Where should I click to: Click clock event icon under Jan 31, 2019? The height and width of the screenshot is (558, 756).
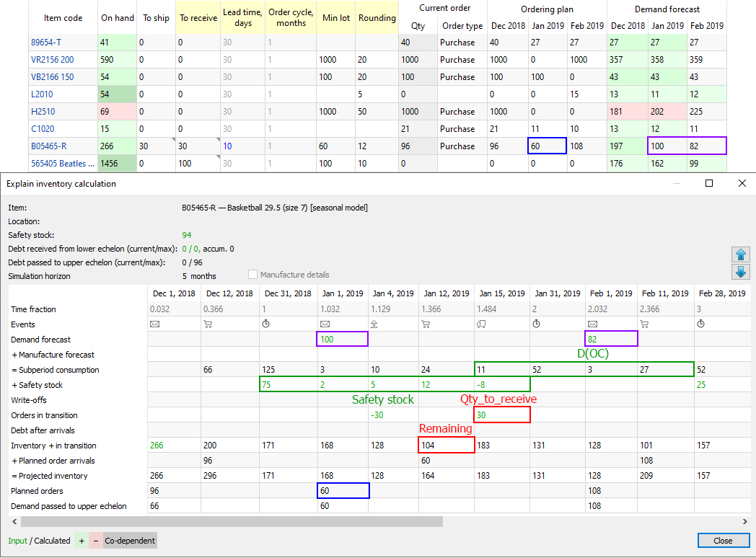click(535, 324)
